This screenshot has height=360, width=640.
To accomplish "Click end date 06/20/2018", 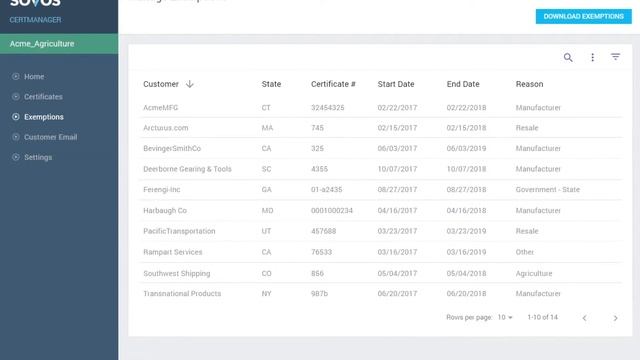I will (466, 293).
